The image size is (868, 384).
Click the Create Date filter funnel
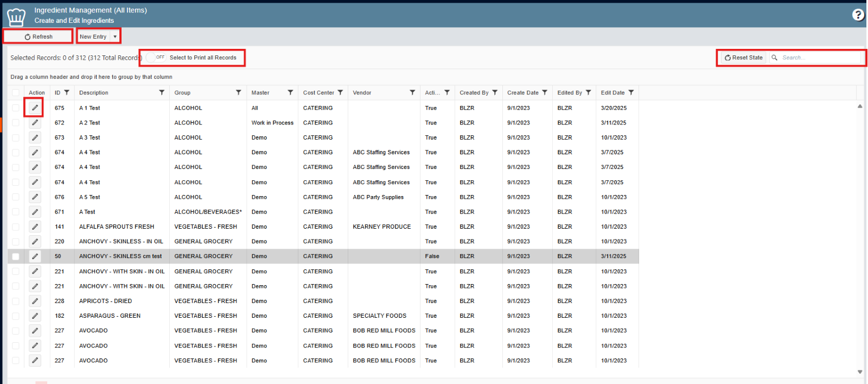545,92
